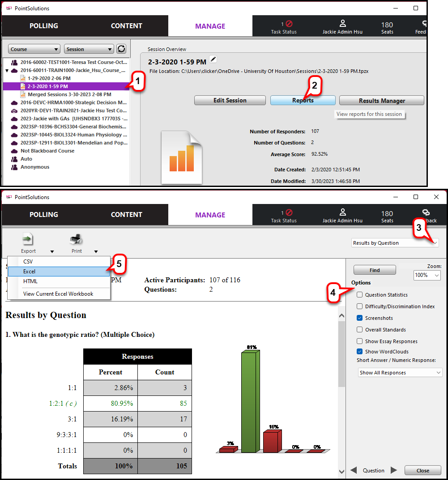Disable the Show WordClouds checkbox

pyautogui.click(x=360, y=352)
